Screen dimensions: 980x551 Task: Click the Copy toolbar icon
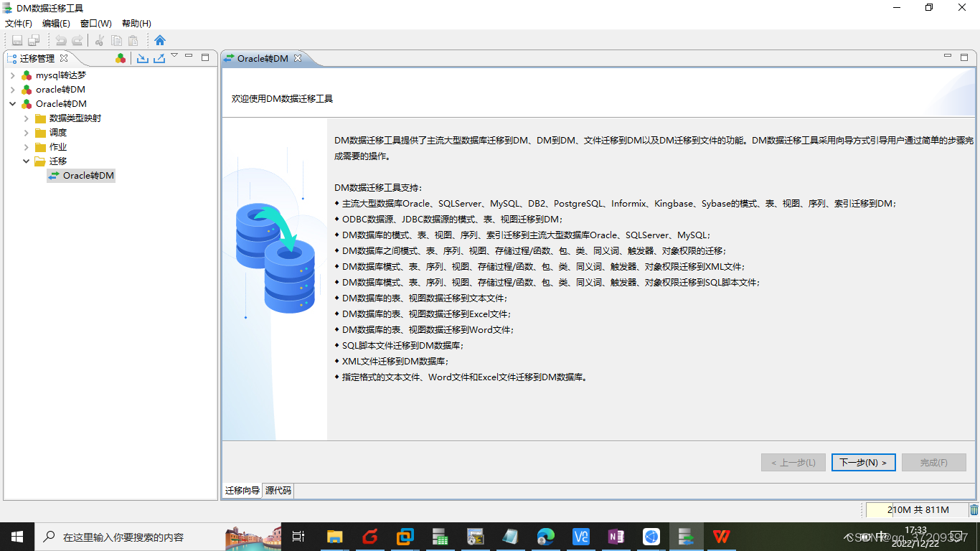pos(116,40)
